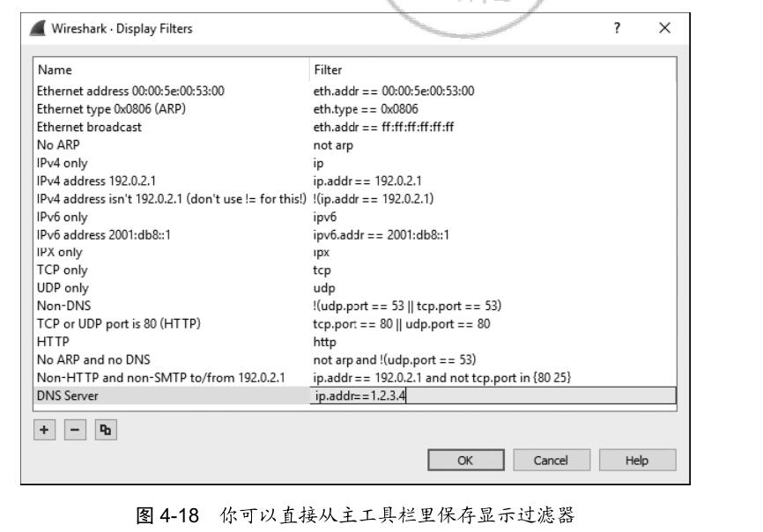Select the 'HTTP' filter name

coord(53,342)
